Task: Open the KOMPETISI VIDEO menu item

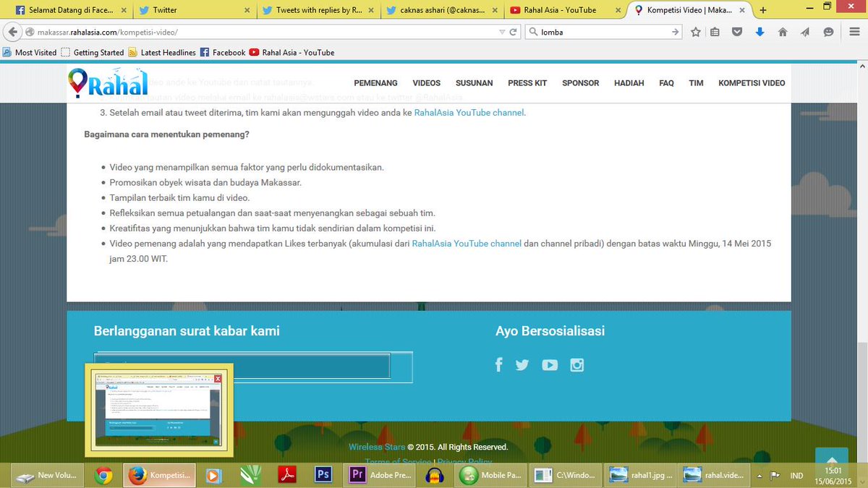Action: [752, 83]
